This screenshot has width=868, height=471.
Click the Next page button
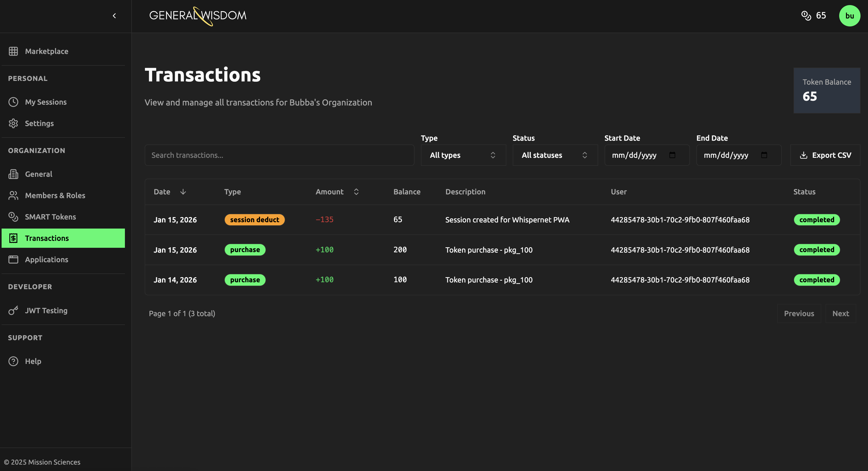tap(841, 313)
